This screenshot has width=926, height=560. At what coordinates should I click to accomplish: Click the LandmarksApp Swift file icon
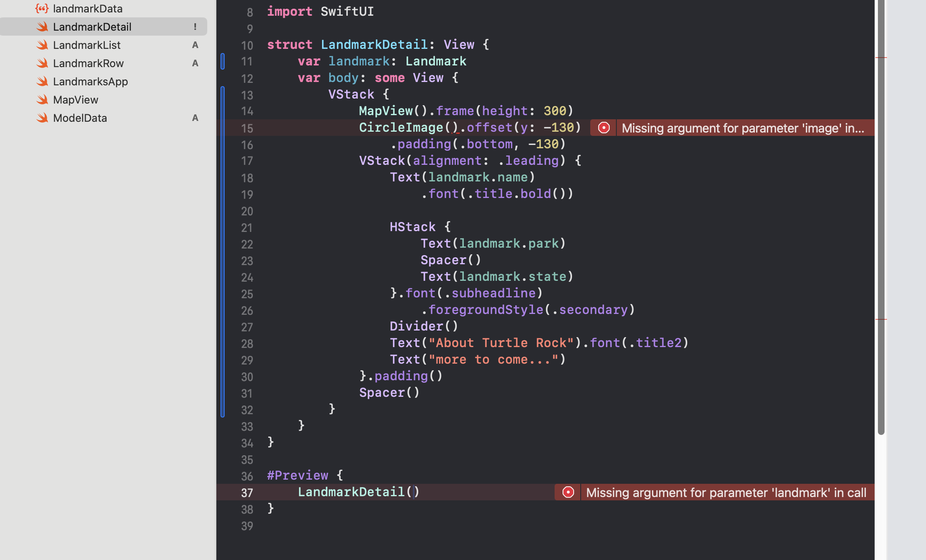pos(42,82)
